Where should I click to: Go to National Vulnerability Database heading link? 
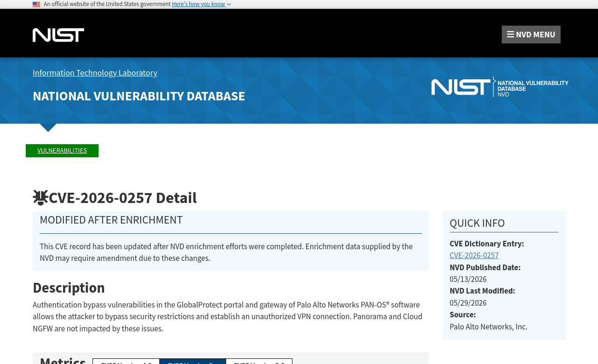coord(139,96)
